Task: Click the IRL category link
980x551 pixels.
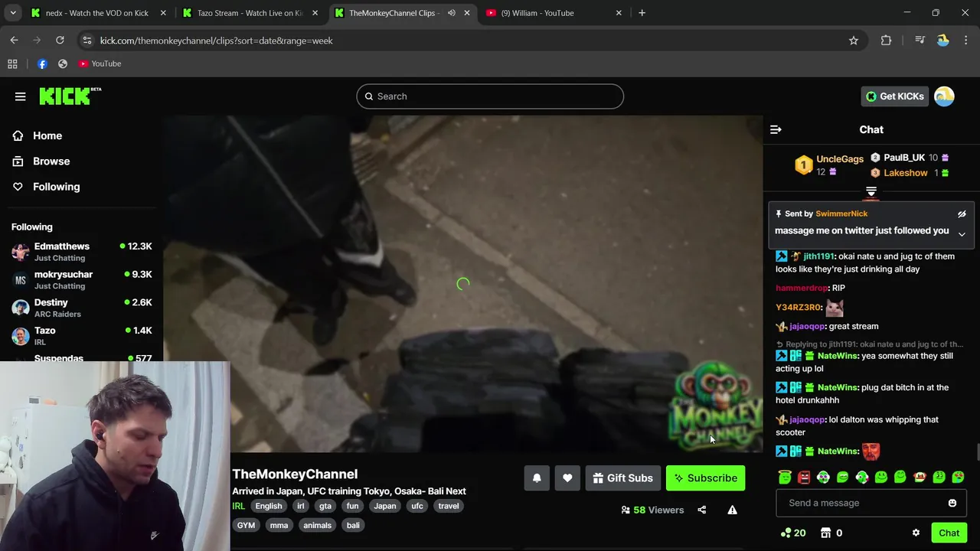Action: point(238,506)
